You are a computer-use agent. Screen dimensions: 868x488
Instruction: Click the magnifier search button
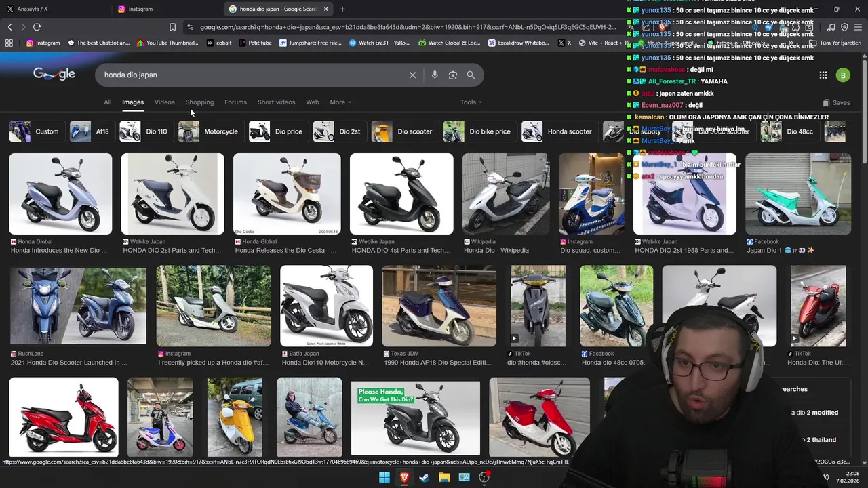coord(471,75)
